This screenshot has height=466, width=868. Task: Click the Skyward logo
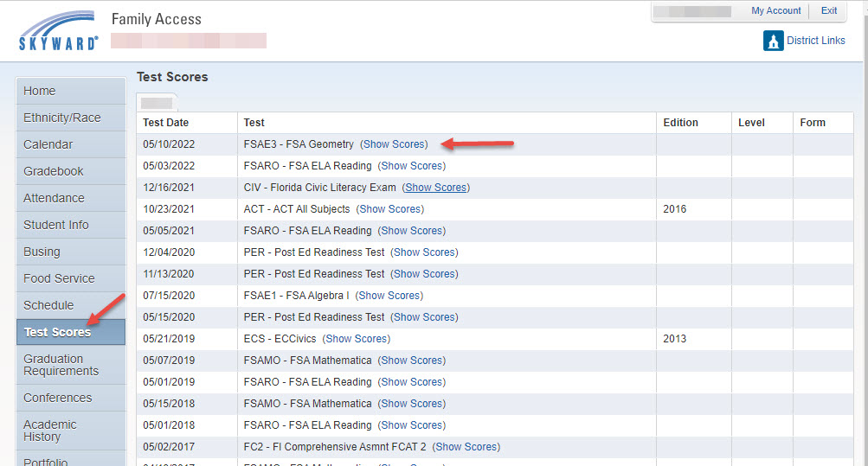click(58, 31)
